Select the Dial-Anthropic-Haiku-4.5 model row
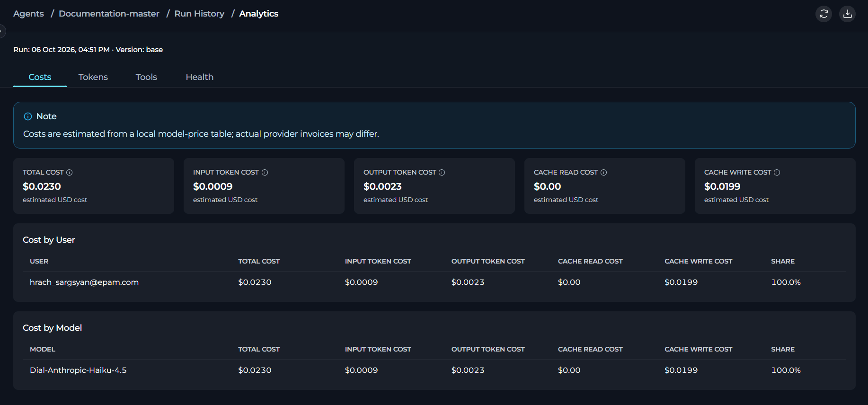Viewport: 868px width, 405px height. click(434, 370)
